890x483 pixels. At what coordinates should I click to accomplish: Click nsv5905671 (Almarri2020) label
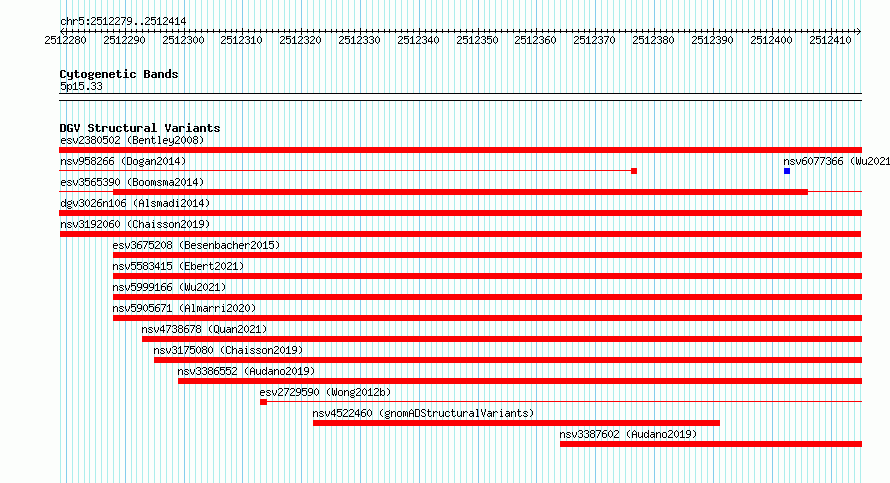184,308
